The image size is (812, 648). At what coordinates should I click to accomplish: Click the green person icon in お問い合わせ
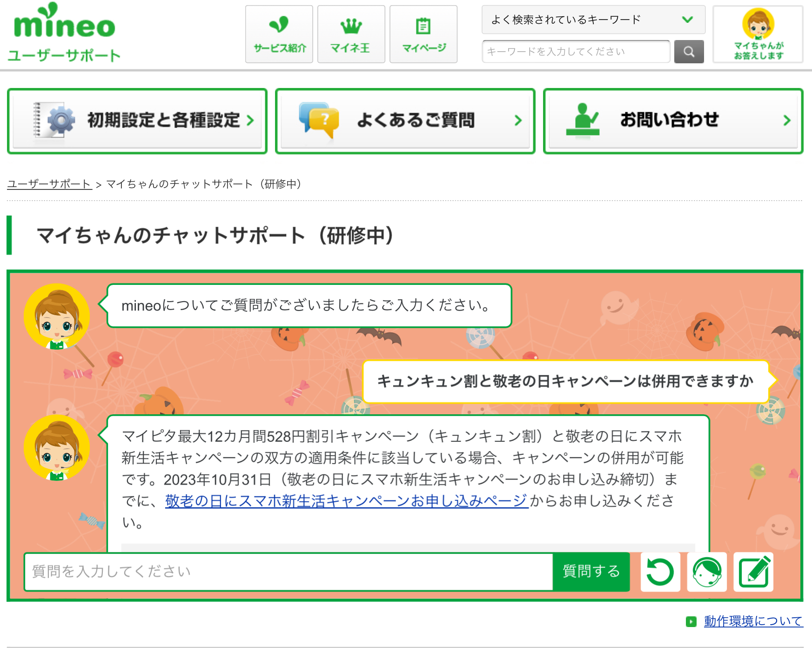click(583, 120)
